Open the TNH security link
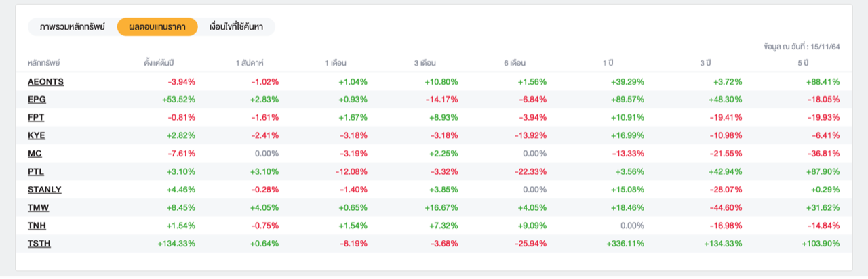The image size is (868, 279). (x=37, y=226)
